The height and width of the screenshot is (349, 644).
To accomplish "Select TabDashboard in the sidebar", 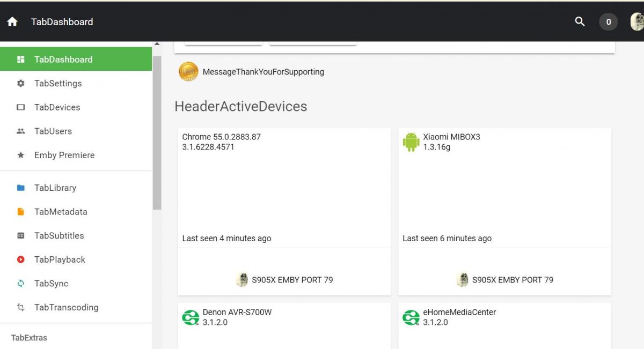I will tap(63, 60).
